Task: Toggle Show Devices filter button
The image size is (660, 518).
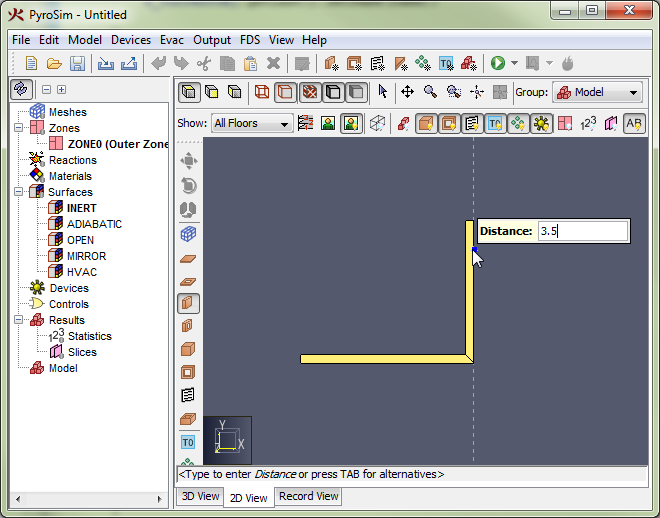Action: point(541,124)
